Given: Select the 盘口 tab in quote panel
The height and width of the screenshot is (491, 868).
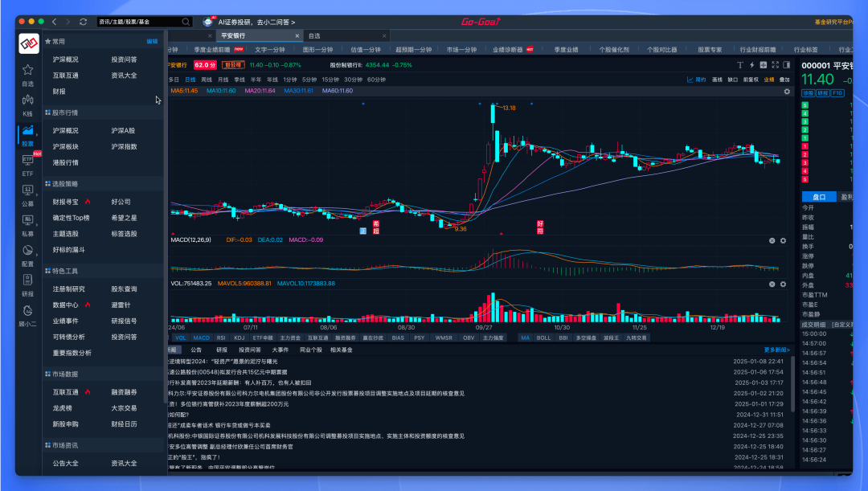Looking at the screenshot, I should click(819, 197).
